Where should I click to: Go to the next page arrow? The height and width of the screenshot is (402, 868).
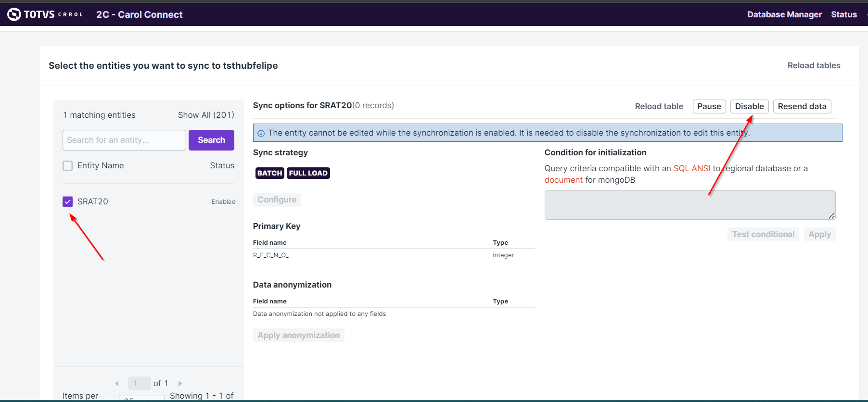[x=180, y=383]
